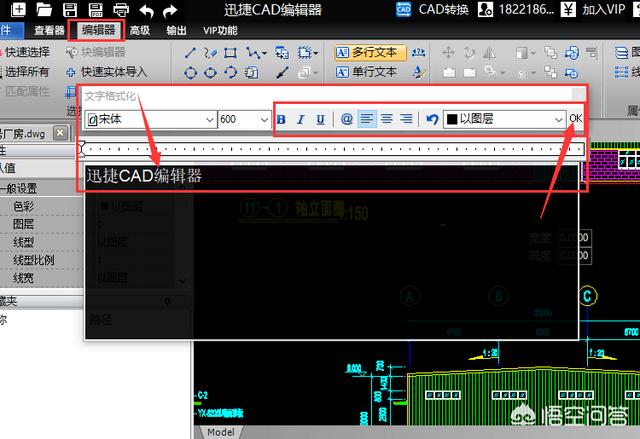640x439 pixels.
Task: Open the 600 text size dropdown
Action: 264,120
